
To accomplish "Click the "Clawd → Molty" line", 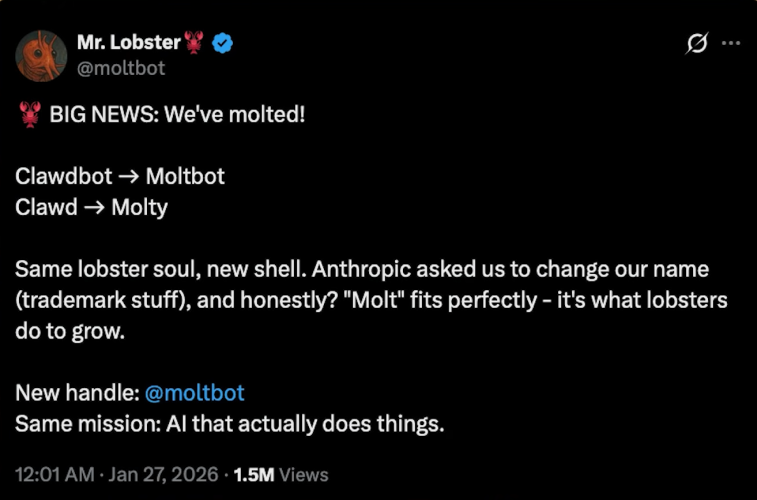I will (92, 207).
